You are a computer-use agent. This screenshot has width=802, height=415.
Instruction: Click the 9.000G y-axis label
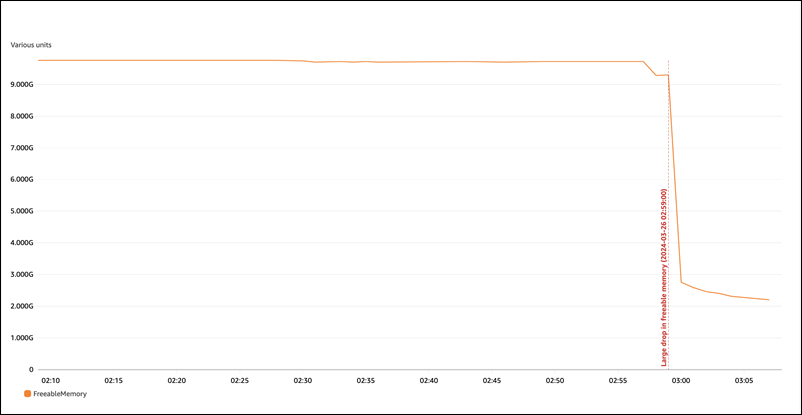22,85
